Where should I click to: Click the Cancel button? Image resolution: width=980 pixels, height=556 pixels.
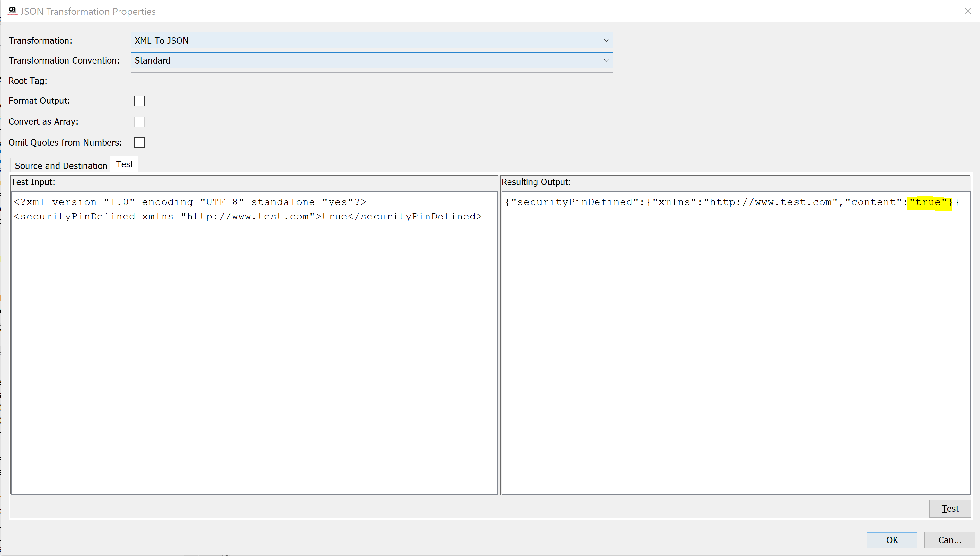(x=949, y=540)
